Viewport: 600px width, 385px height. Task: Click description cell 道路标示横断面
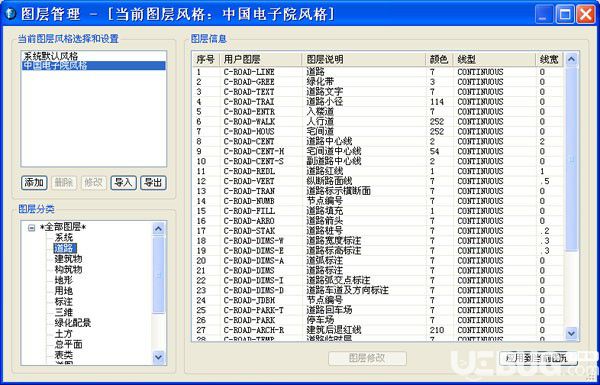tap(338, 191)
